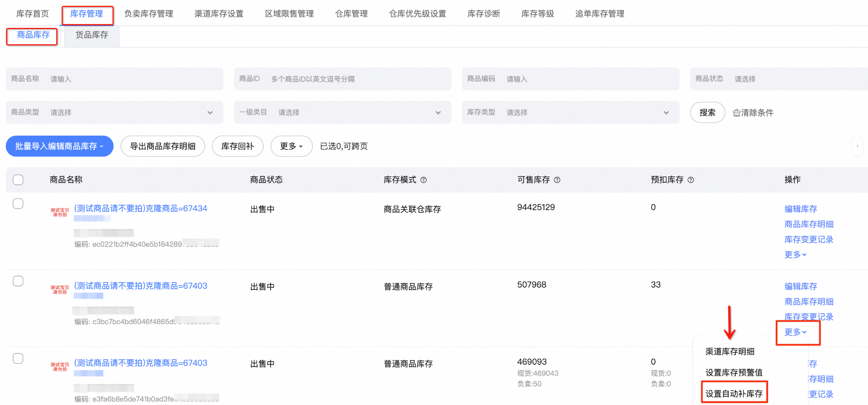Click 编辑库存 for the 507968 row
The height and width of the screenshot is (405, 868).
click(x=801, y=286)
